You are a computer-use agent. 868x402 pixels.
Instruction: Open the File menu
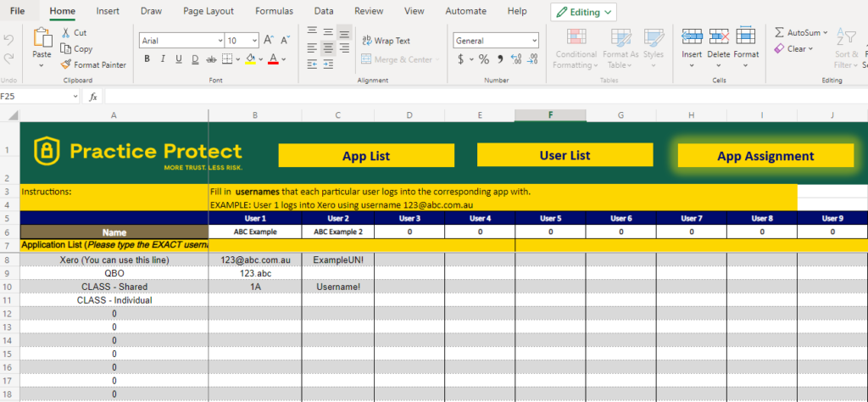[x=17, y=11]
